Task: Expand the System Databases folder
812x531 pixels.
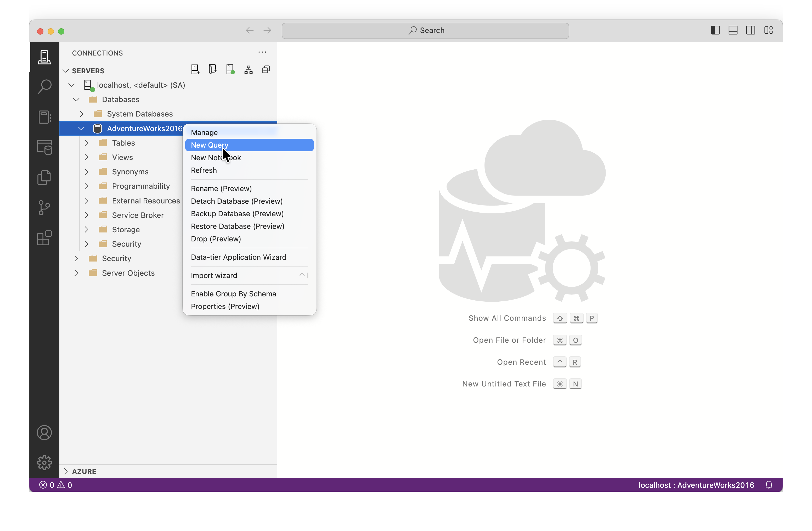Action: coord(82,114)
